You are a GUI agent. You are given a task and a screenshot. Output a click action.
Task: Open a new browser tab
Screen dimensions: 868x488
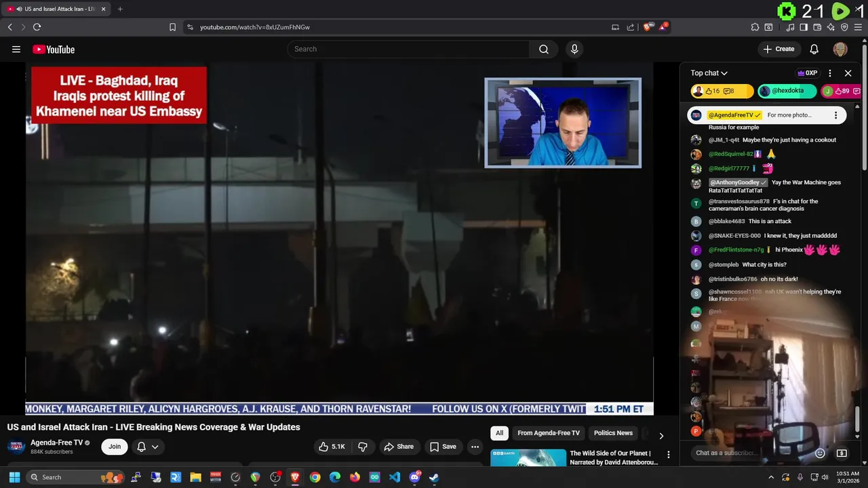[120, 9]
